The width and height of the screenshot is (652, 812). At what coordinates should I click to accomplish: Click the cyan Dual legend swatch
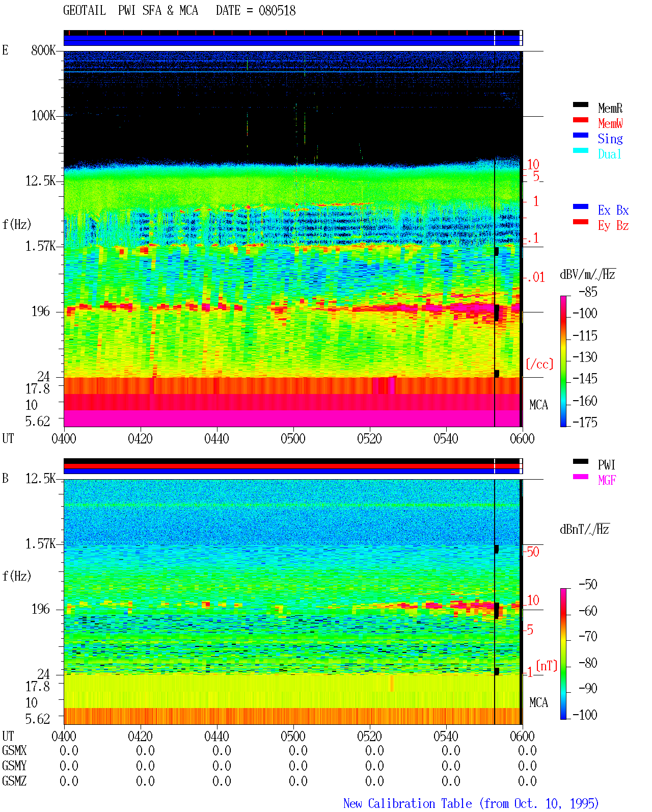[x=581, y=151]
